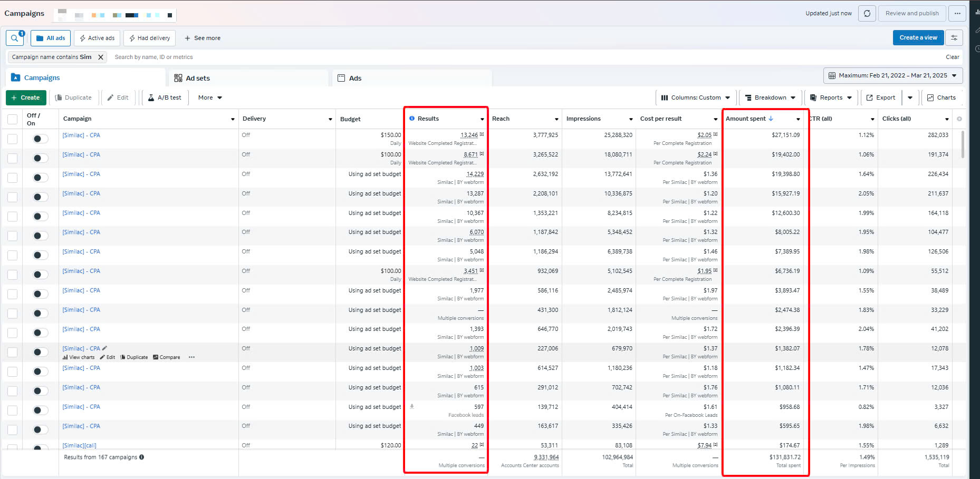Open the Reports dropdown
The height and width of the screenshot is (479, 980).
click(x=831, y=97)
